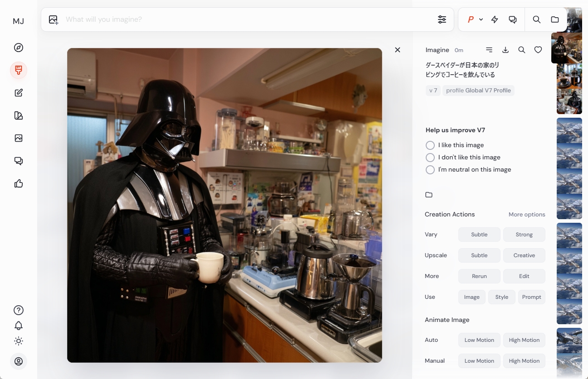Click the lightning fast-mode icon in top bar
Screen dimensions: 588x379
[x=495, y=19]
